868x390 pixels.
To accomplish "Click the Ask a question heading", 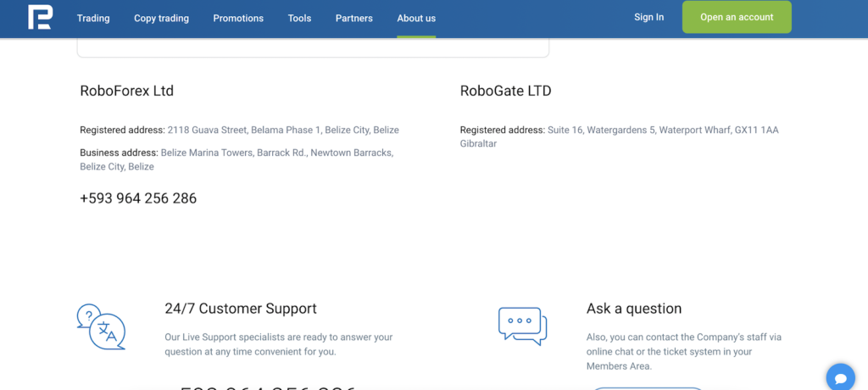I will coord(634,309).
